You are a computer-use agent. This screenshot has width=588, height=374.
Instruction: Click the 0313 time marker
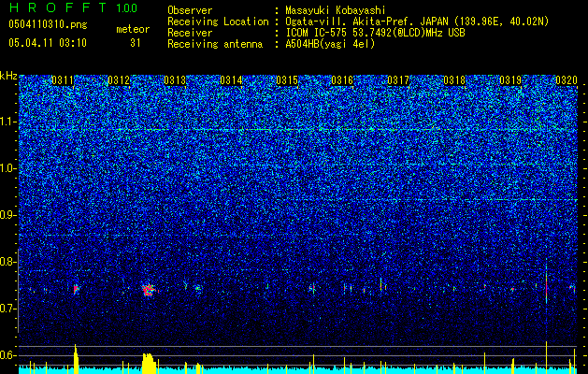(175, 80)
